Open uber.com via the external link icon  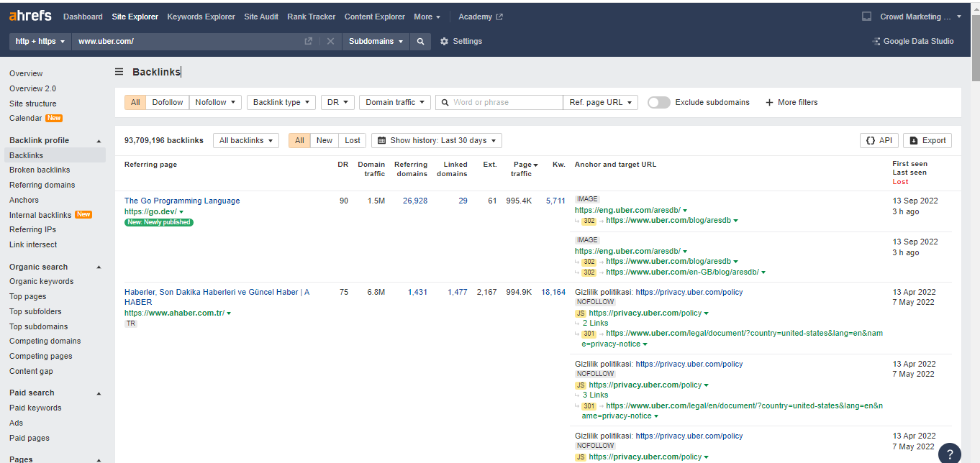(x=308, y=41)
